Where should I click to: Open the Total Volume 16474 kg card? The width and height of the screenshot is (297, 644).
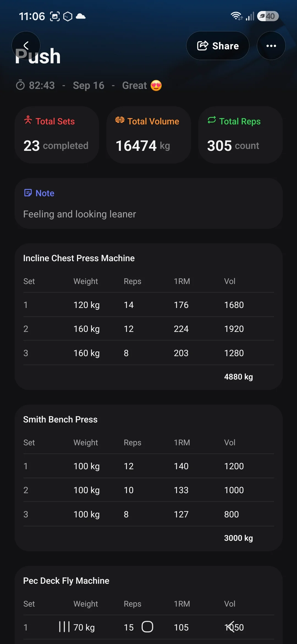pyautogui.click(x=149, y=135)
